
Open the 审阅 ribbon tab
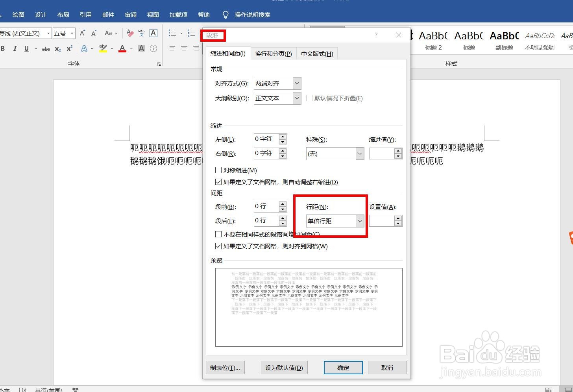coord(130,15)
